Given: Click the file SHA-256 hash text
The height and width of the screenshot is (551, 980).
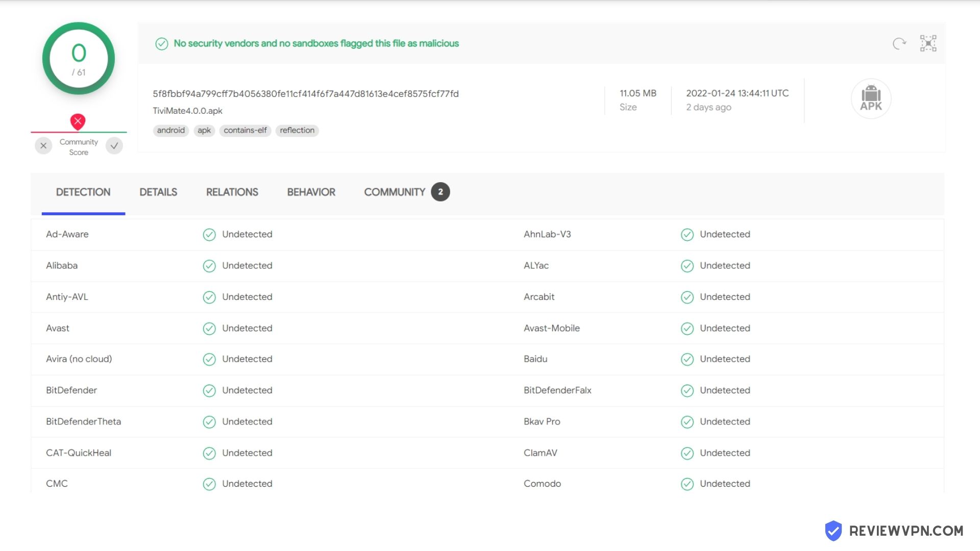Looking at the screenshot, I should (306, 94).
